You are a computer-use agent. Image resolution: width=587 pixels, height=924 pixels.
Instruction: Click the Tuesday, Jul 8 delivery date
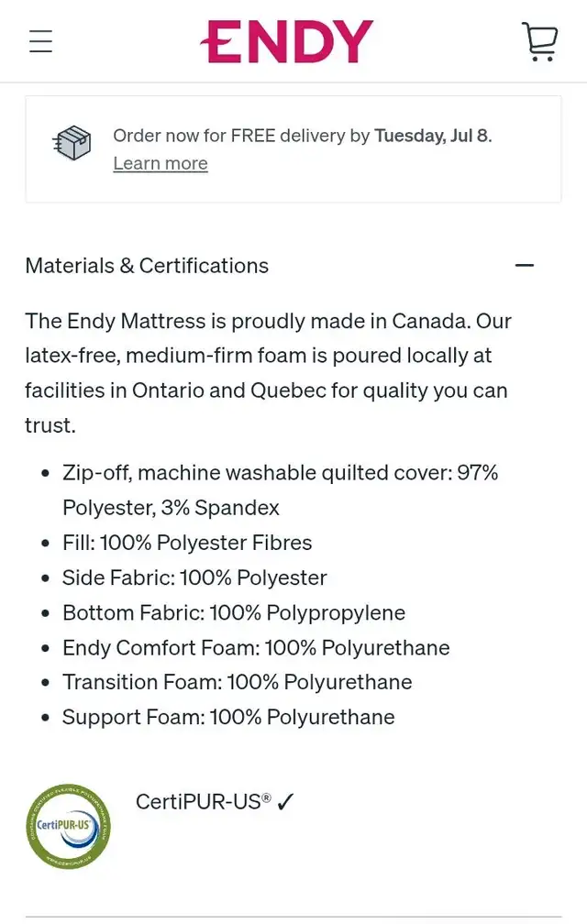click(433, 136)
